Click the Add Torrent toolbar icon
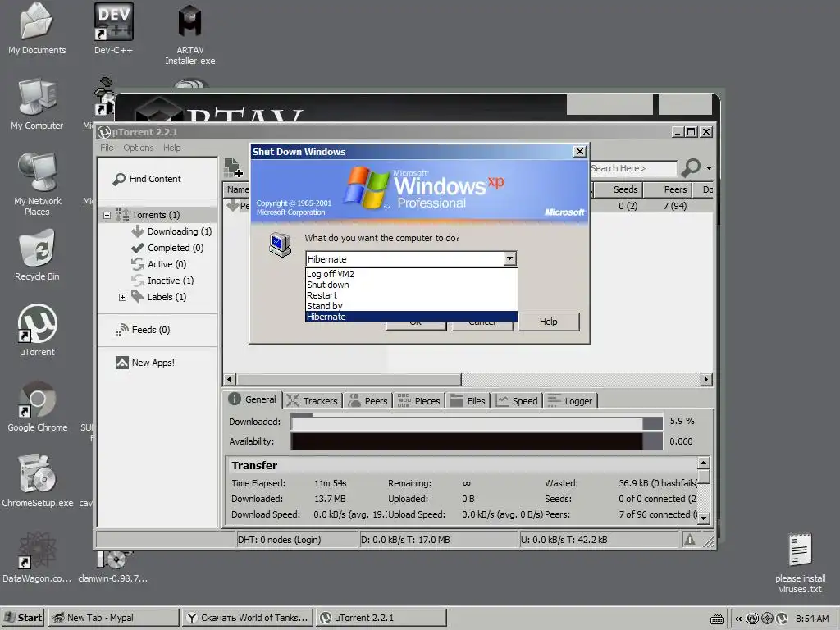 (233, 167)
